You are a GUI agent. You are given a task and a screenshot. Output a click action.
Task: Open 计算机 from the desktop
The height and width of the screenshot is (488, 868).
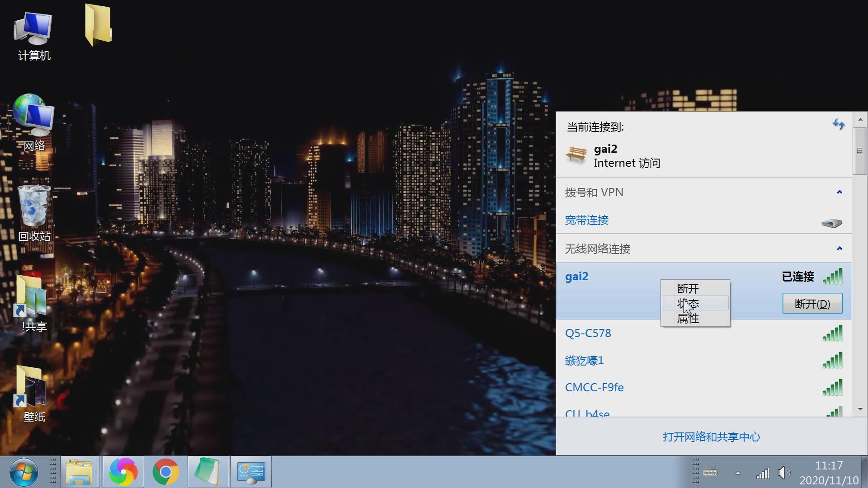point(33,34)
